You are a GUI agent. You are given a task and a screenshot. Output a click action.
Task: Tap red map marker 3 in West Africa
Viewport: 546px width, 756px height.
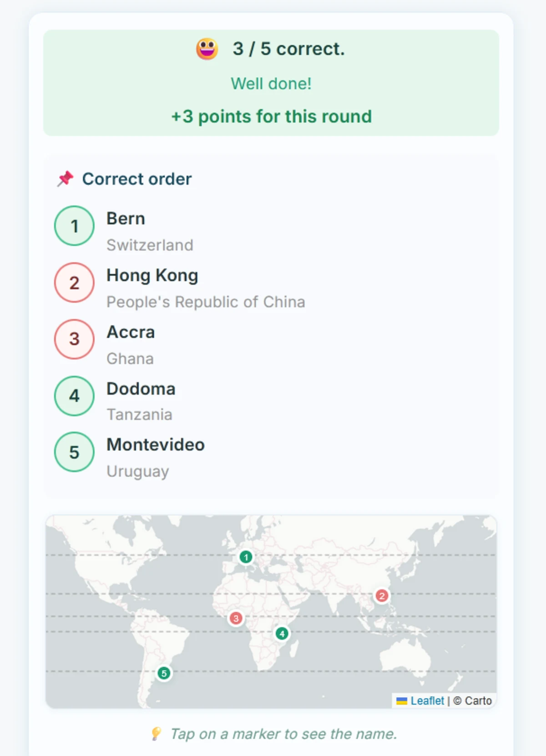236,618
